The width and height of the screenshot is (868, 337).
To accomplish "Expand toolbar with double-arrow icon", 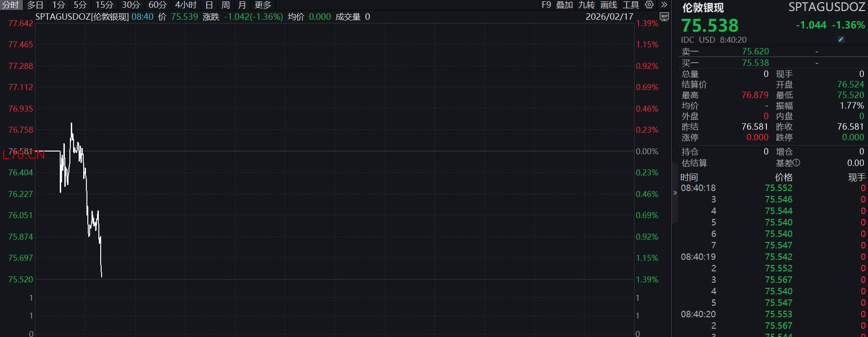I will (x=664, y=5).
